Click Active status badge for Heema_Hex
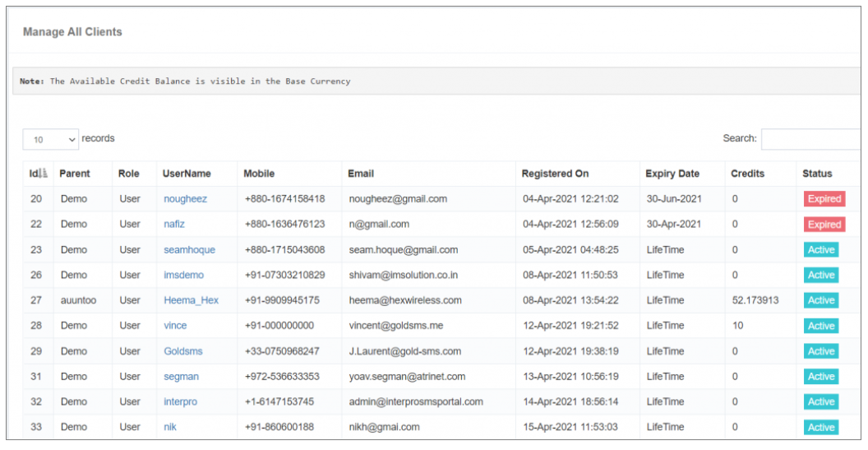 821,300
